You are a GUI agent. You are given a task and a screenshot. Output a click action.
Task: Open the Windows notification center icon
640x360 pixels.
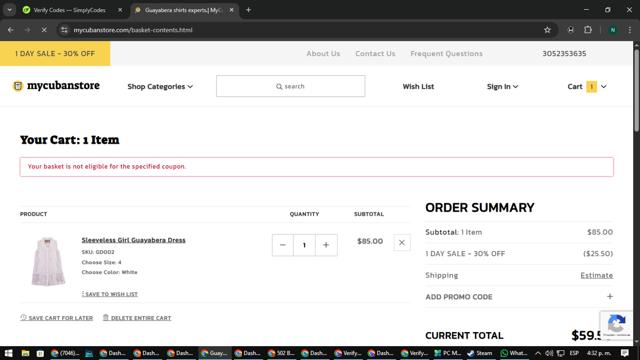[625, 353]
